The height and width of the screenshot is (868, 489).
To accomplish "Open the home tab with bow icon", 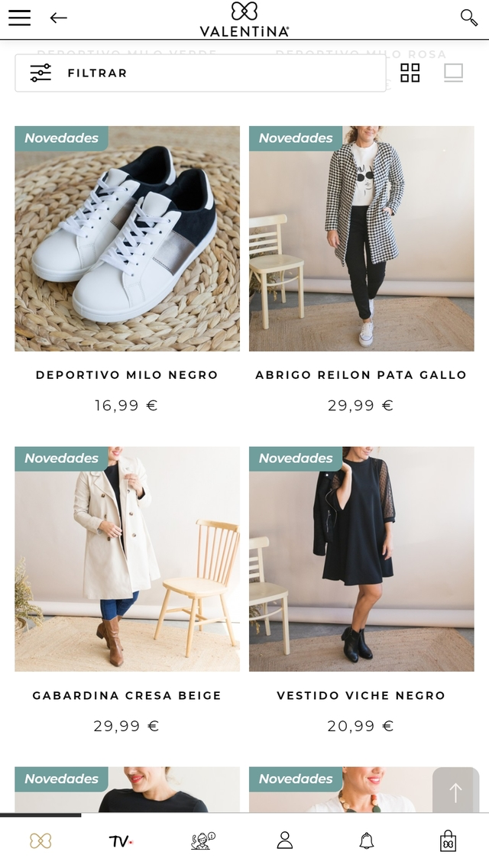I will coord(40,840).
